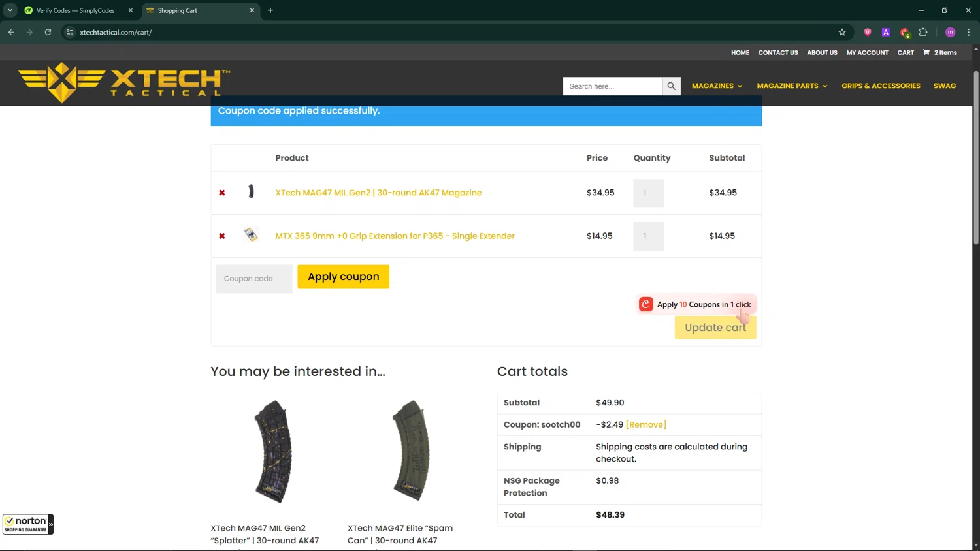This screenshot has width=980, height=551.
Task: Open the Contact Us page
Action: coord(777,52)
